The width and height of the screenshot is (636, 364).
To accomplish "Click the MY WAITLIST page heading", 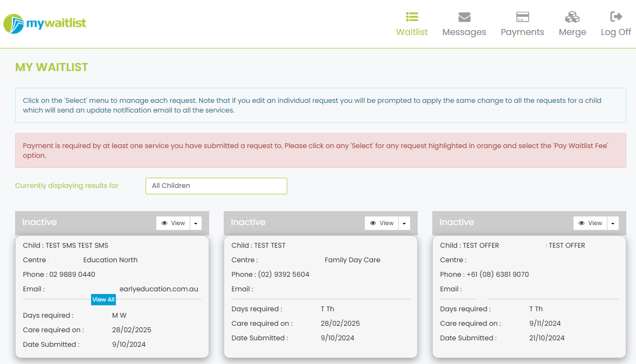I will 52,66.
